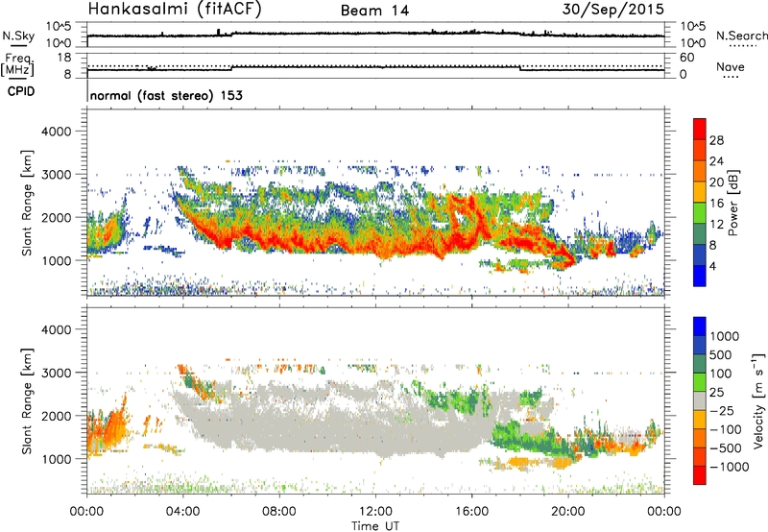Click the Nave legend label
Screen dimensions: 768x532
click(731, 67)
